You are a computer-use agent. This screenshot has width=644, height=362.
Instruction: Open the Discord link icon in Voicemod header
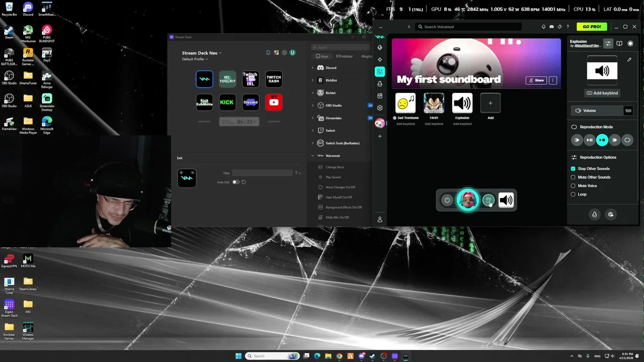(x=551, y=27)
